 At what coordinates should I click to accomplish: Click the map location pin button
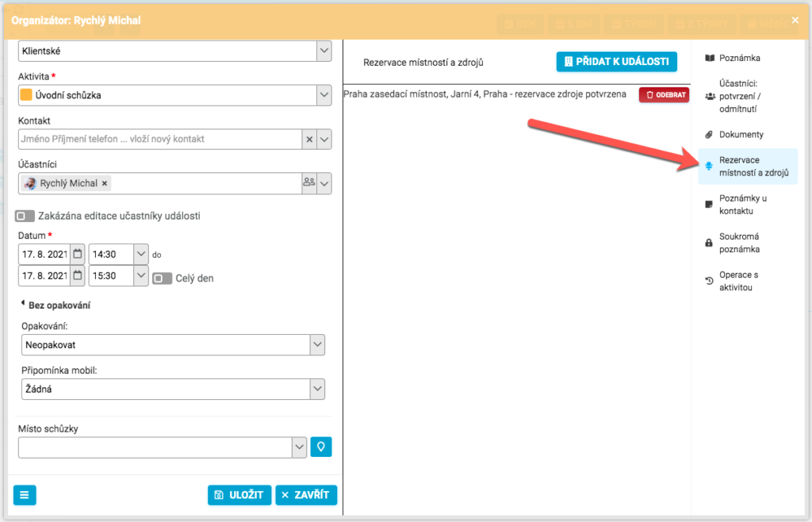click(321, 447)
